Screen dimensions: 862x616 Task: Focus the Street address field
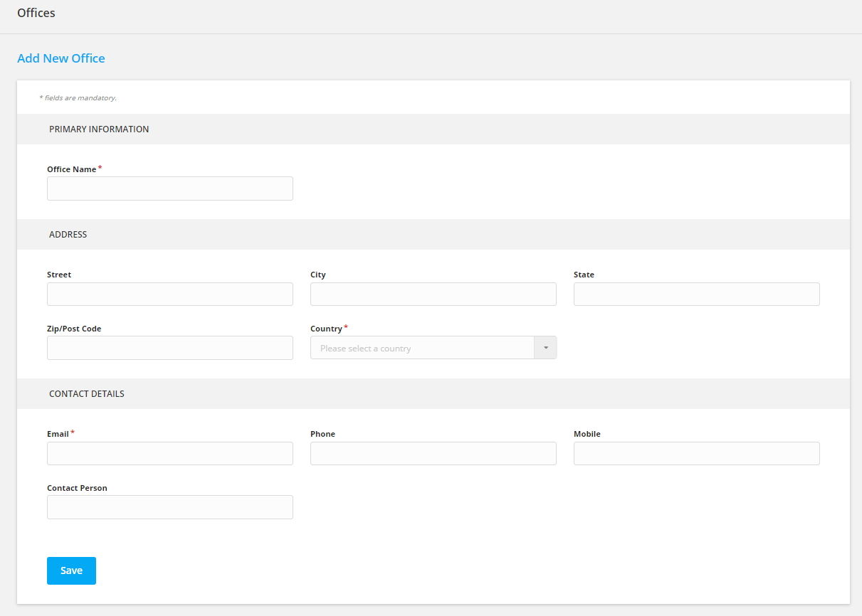[x=170, y=294]
